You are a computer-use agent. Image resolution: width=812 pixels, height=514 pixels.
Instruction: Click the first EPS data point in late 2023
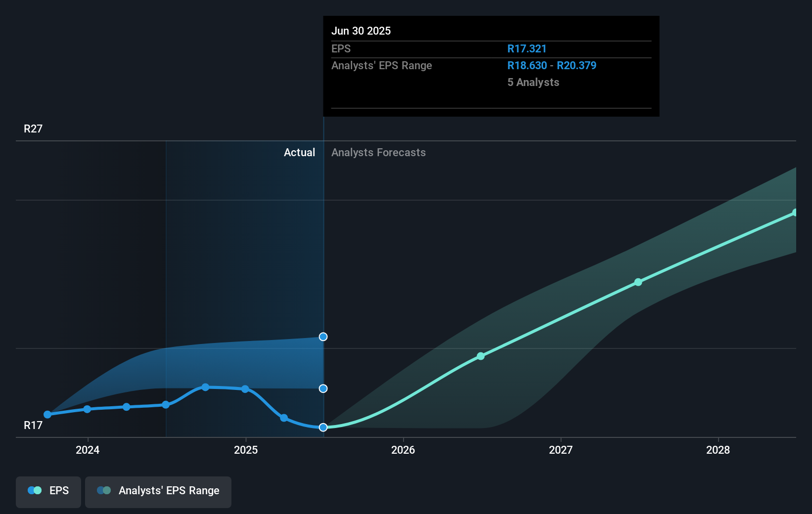click(47, 415)
